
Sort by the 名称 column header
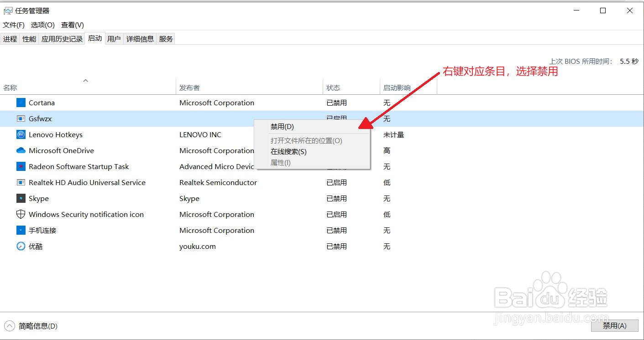point(88,88)
